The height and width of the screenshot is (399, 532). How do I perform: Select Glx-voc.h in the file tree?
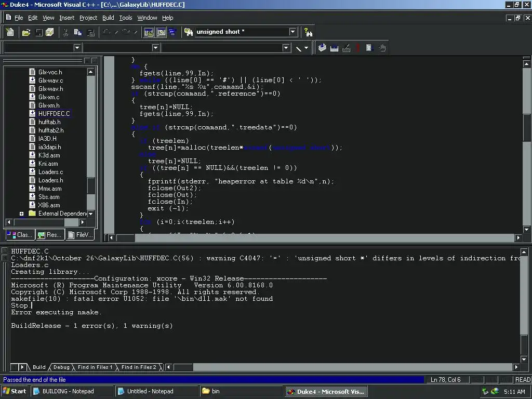50,72
